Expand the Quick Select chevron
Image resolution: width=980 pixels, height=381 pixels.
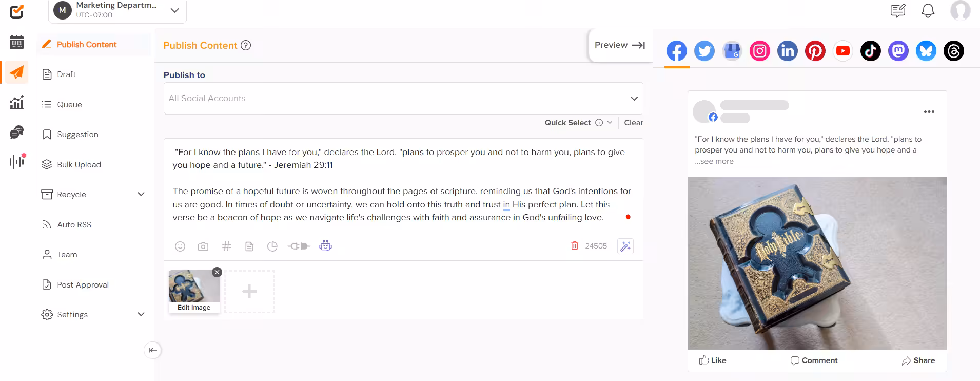coord(610,123)
